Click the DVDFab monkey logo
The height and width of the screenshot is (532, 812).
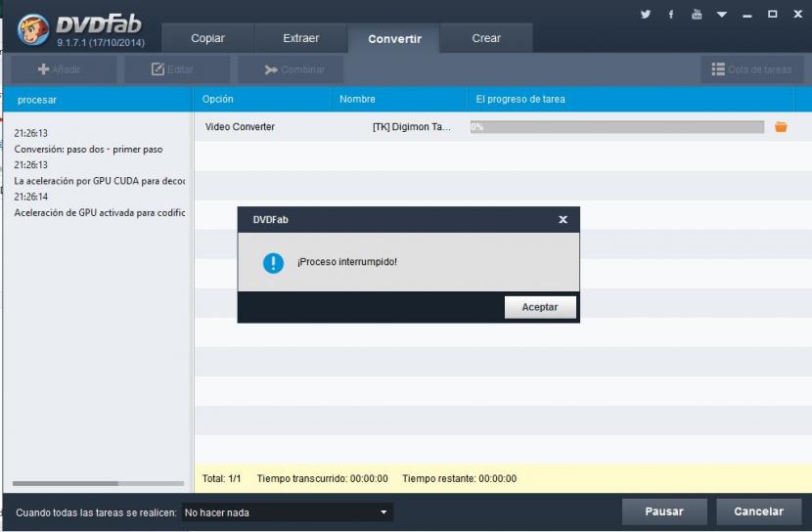[32, 29]
